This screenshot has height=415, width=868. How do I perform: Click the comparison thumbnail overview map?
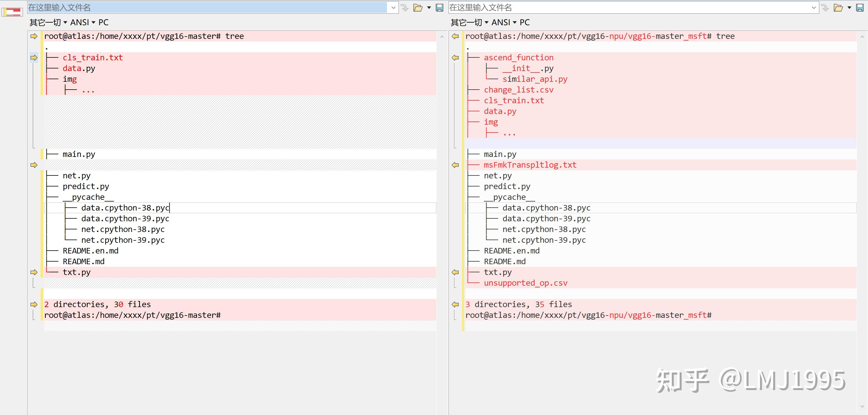coord(12,12)
